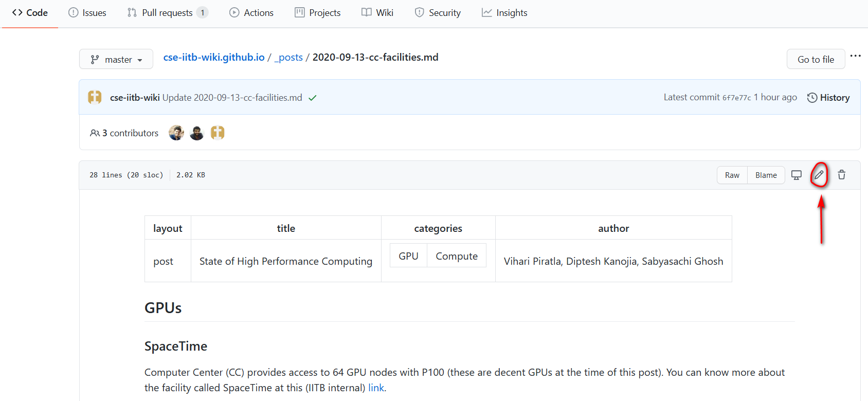Image resolution: width=868 pixels, height=401 pixels.
Task: Click the green commit status checkmark
Action: (312, 98)
